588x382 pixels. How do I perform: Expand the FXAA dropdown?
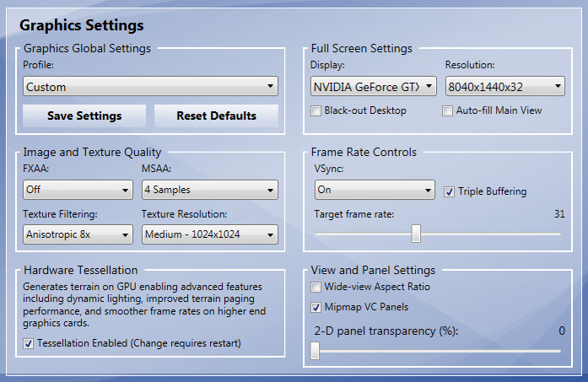click(x=78, y=190)
